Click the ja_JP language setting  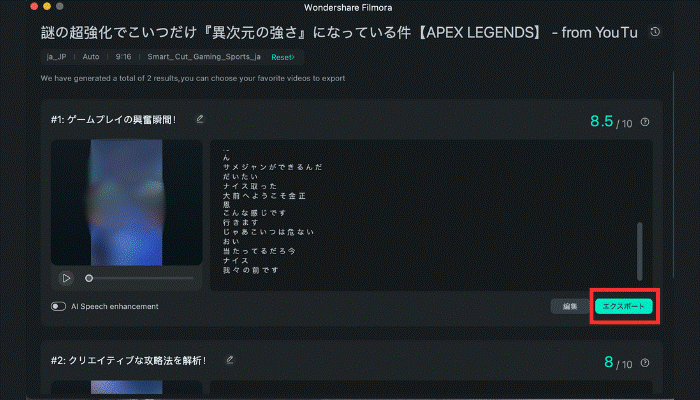point(56,57)
